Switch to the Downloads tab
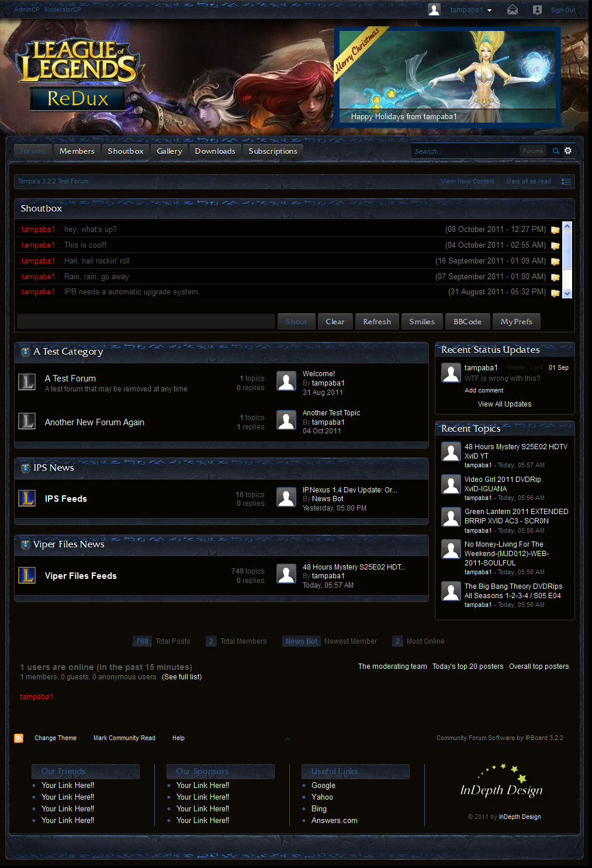This screenshot has width=592, height=868. [x=215, y=151]
